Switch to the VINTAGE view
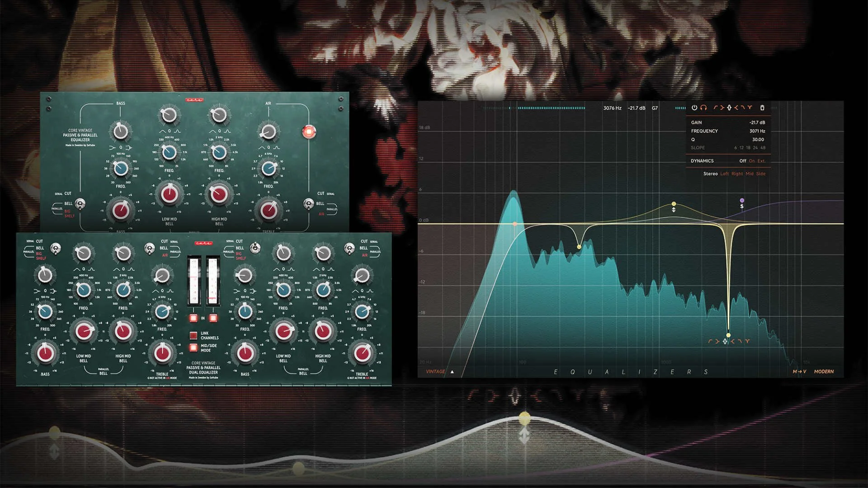This screenshot has height=488, width=868. click(435, 371)
